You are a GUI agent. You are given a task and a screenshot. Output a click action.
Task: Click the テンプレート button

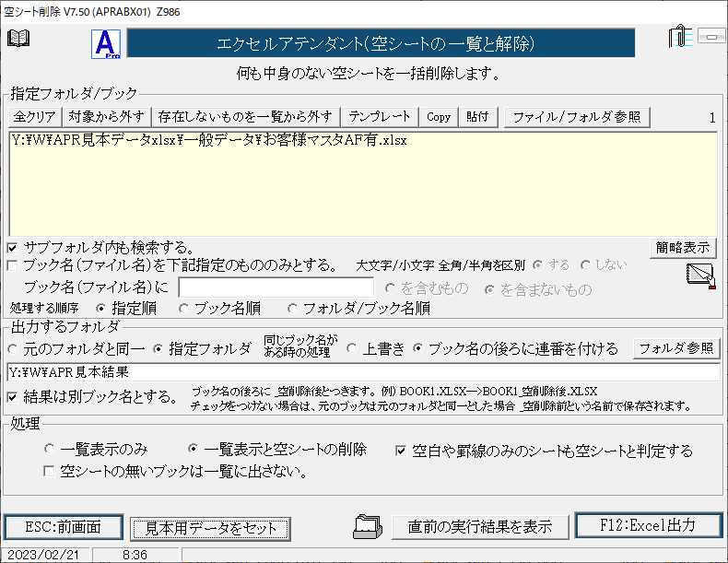click(x=379, y=117)
